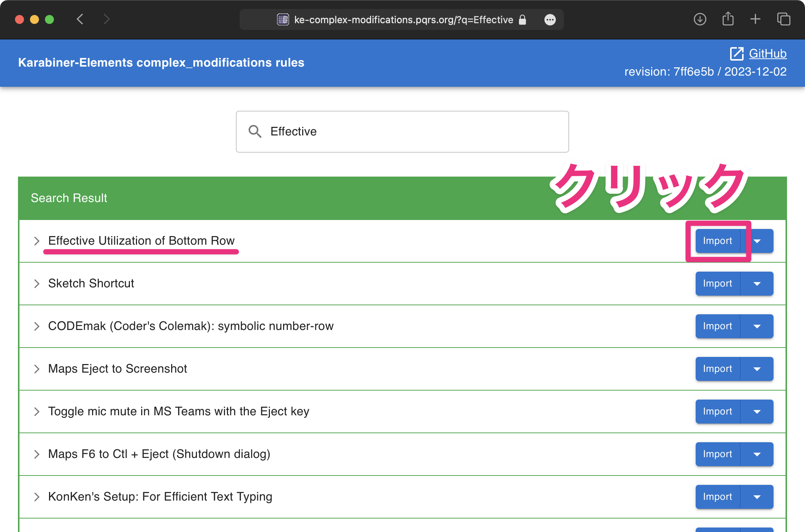Open a new tab with plus icon
Image resolution: width=805 pixels, height=532 pixels.
coord(755,19)
